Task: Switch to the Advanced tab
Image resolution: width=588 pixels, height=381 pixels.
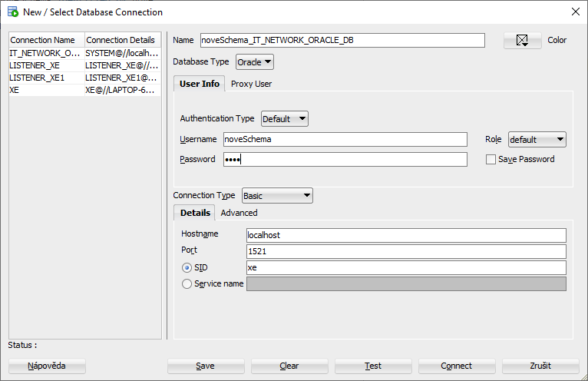Action: (239, 213)
